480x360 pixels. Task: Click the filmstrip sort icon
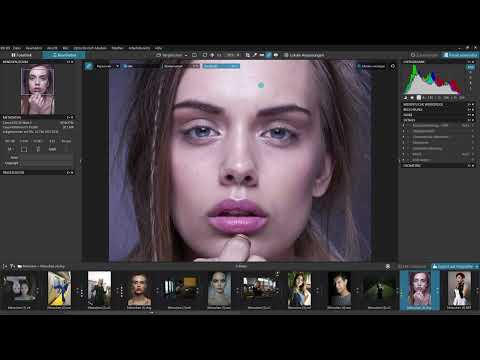click(x=5, y=266)
